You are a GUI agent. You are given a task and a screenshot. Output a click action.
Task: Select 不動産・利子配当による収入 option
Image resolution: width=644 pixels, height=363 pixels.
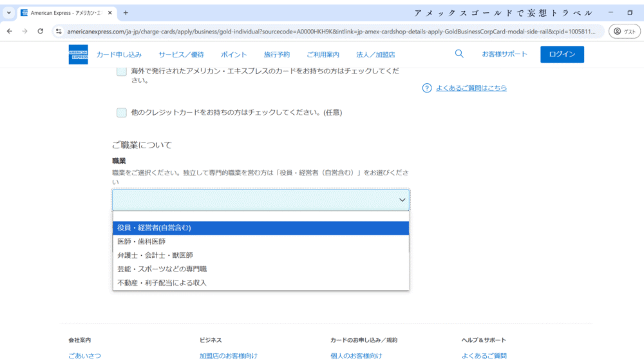[261, 283]
